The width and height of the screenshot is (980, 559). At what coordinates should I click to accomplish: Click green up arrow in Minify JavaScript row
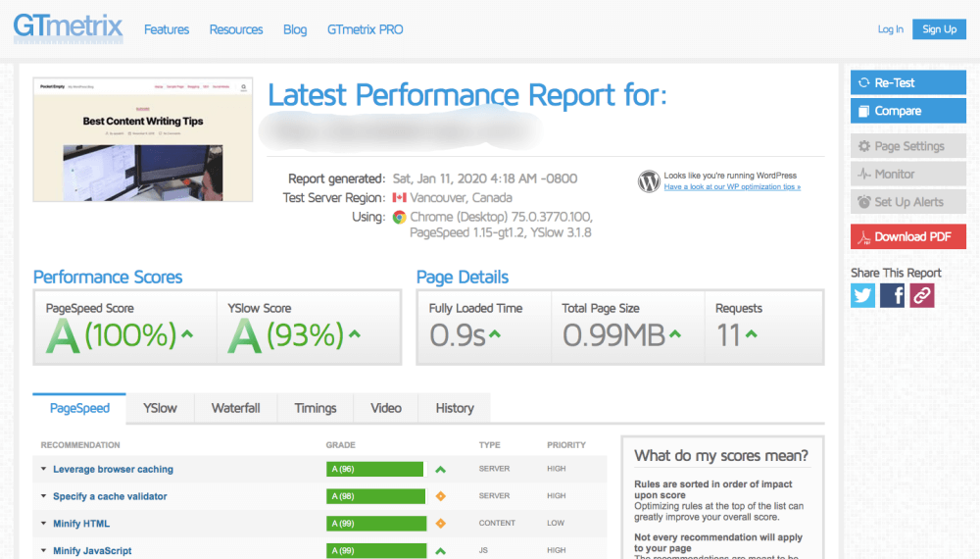pyautogui.click(x=441, y=551)
